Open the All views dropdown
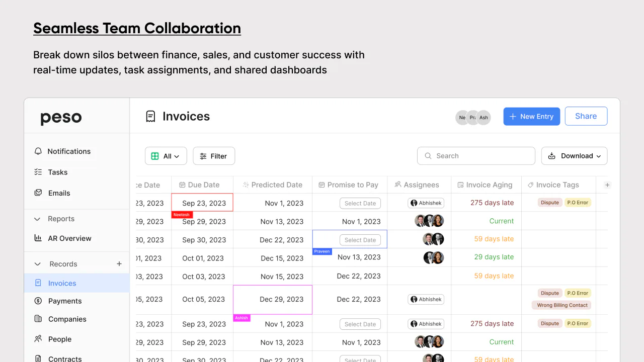The image size is (644, 362). pos(166,156)
